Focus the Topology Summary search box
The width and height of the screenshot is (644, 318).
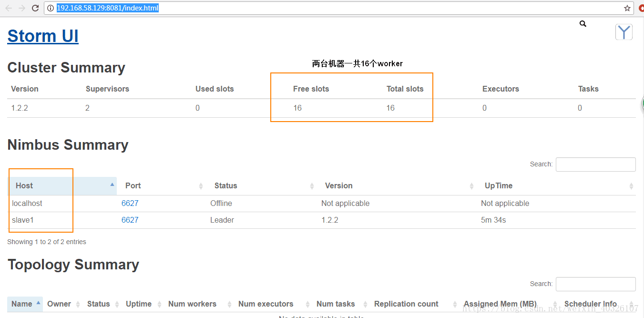(x=595, y=284)
